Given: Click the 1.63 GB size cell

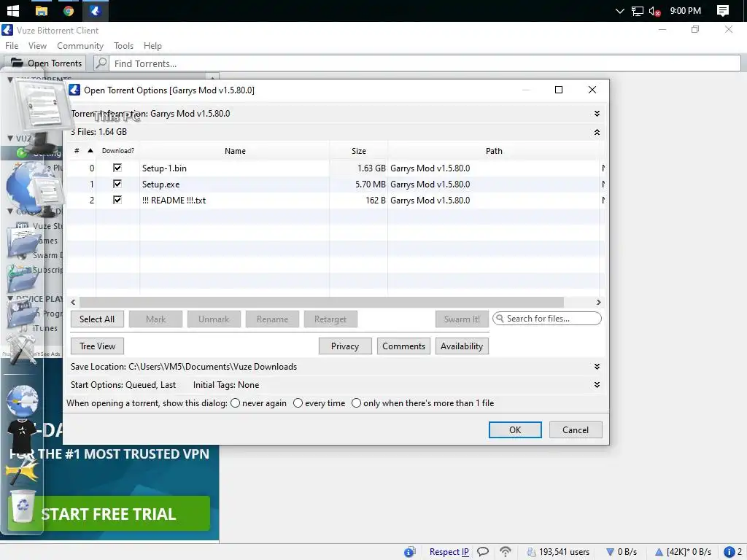Looking at the screenshot, I should [371, 168].
